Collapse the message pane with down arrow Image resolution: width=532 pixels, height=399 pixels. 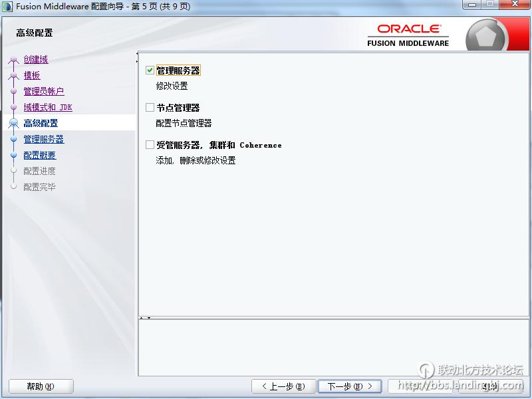(149, 318)
